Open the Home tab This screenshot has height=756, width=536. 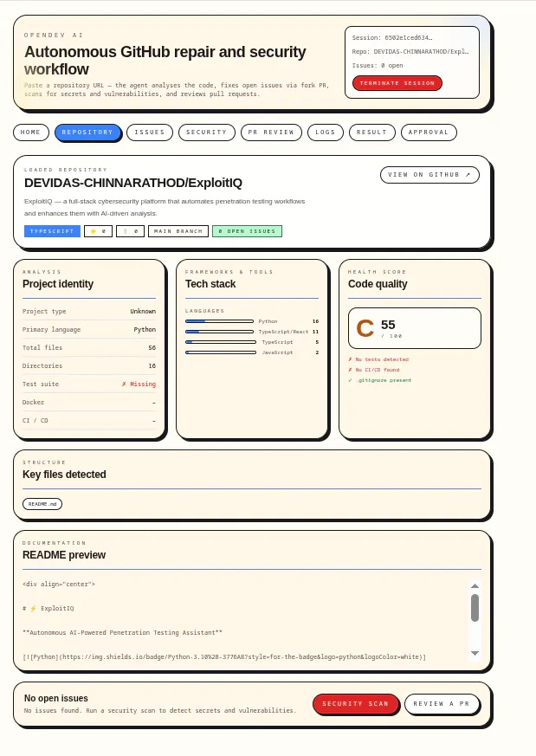(31, 132)
